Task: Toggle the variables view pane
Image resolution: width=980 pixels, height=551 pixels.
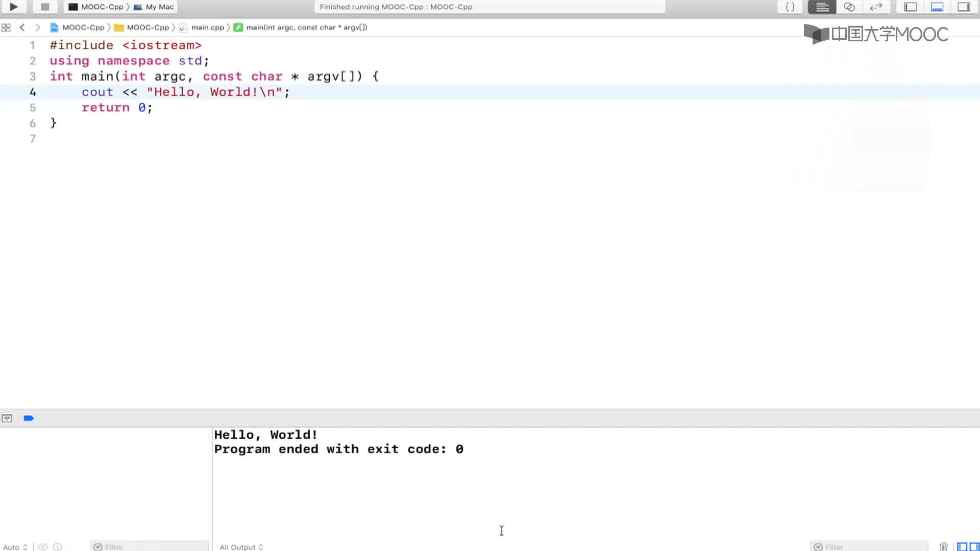Action: tap(962, 547)
